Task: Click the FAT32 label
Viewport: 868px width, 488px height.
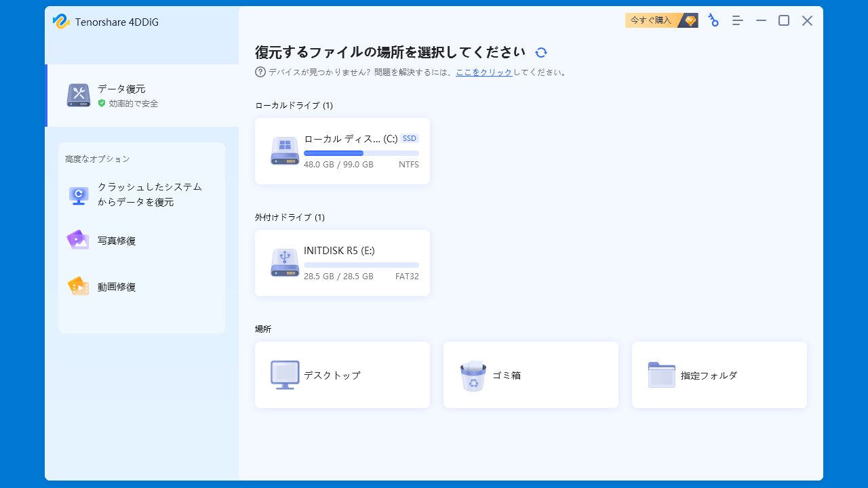Action: pos(407,277)
